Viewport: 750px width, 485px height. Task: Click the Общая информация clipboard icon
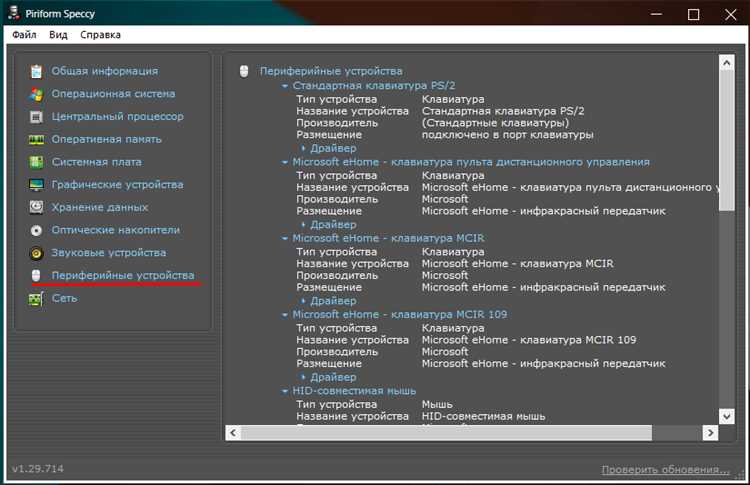pos(36,71)
